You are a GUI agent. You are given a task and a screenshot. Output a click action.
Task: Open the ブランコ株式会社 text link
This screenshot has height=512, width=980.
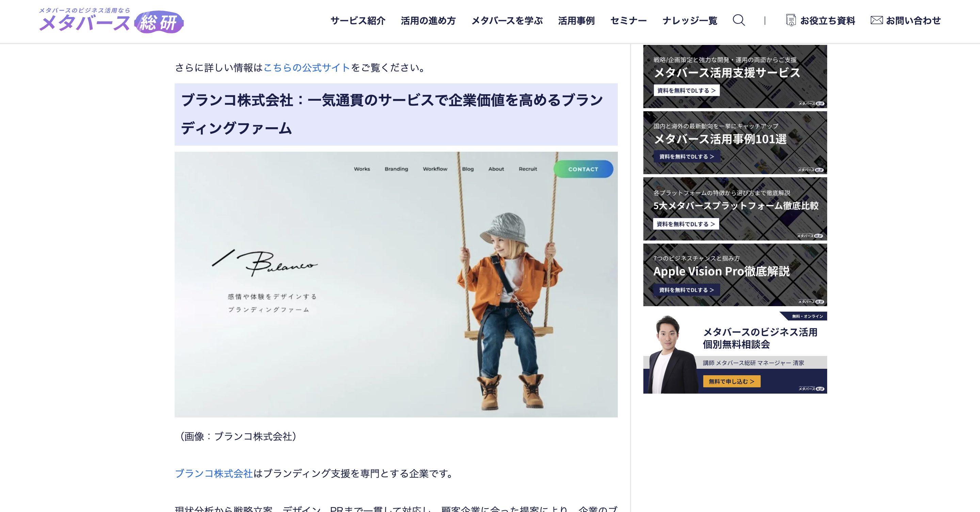click(x=214, y=473)
